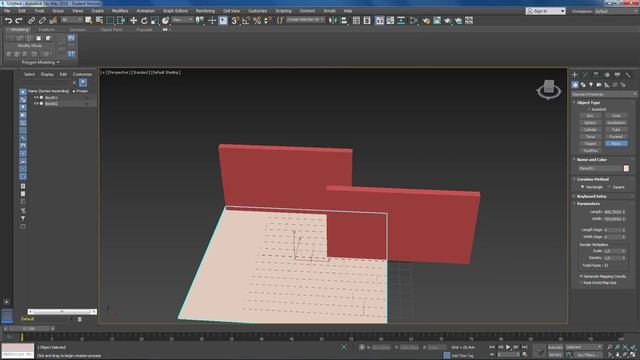The height and width of the screenshot is (360, 640).
Task: Collapse the Object Type rollout
Action: pos(588,102)
